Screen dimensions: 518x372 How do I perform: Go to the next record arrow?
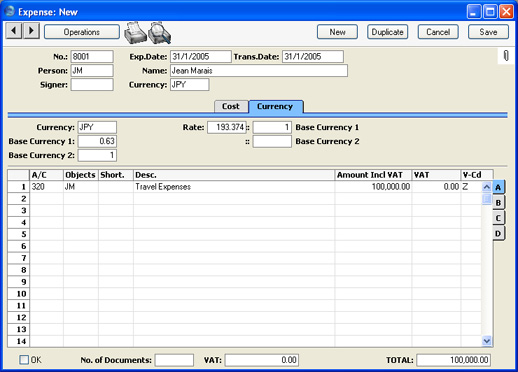(x=31, y=31)
